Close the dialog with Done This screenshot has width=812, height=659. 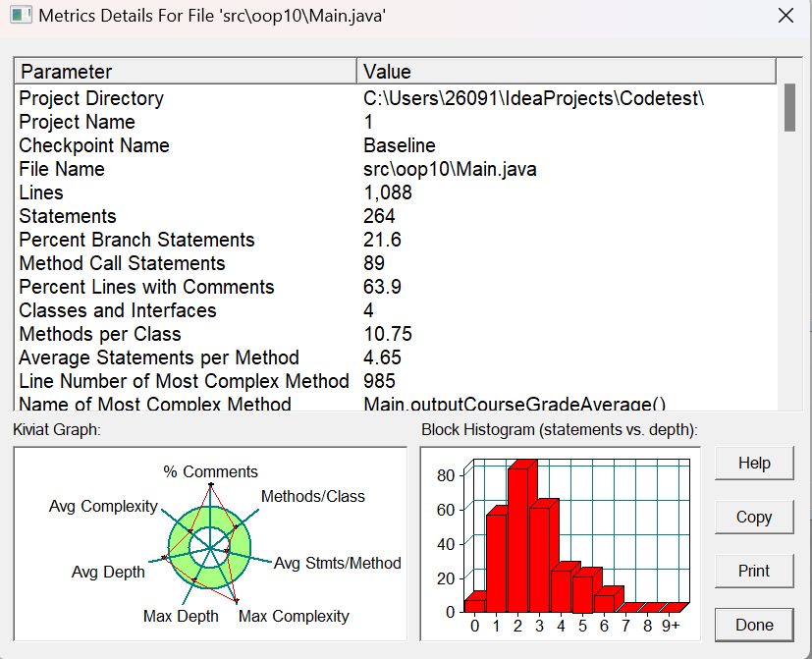754,625
